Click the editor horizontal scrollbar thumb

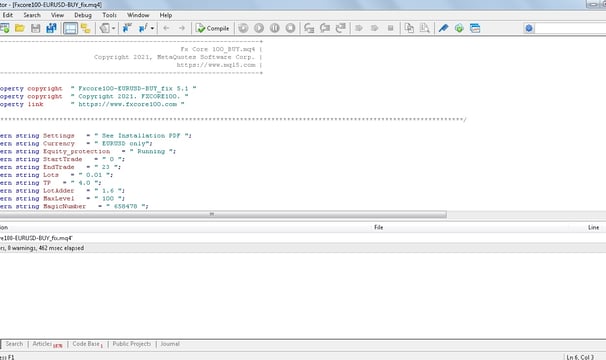click(223, 214)
